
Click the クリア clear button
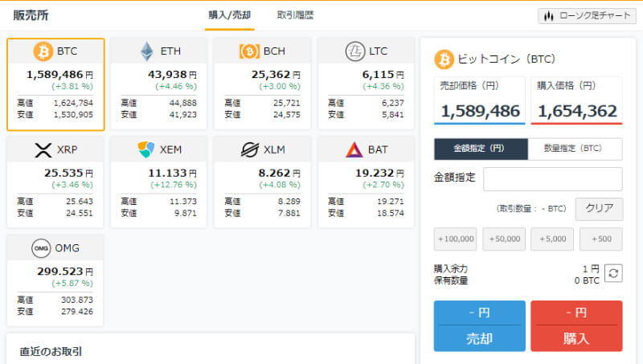coord(599,208)
